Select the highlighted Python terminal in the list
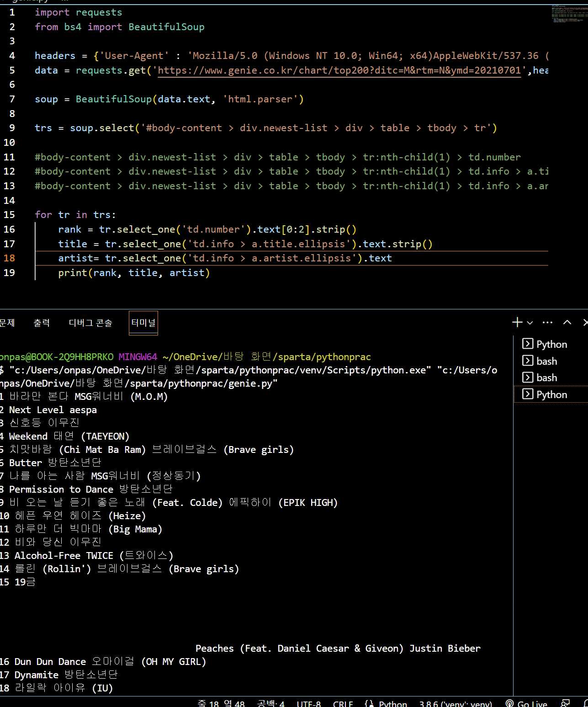 551,394
